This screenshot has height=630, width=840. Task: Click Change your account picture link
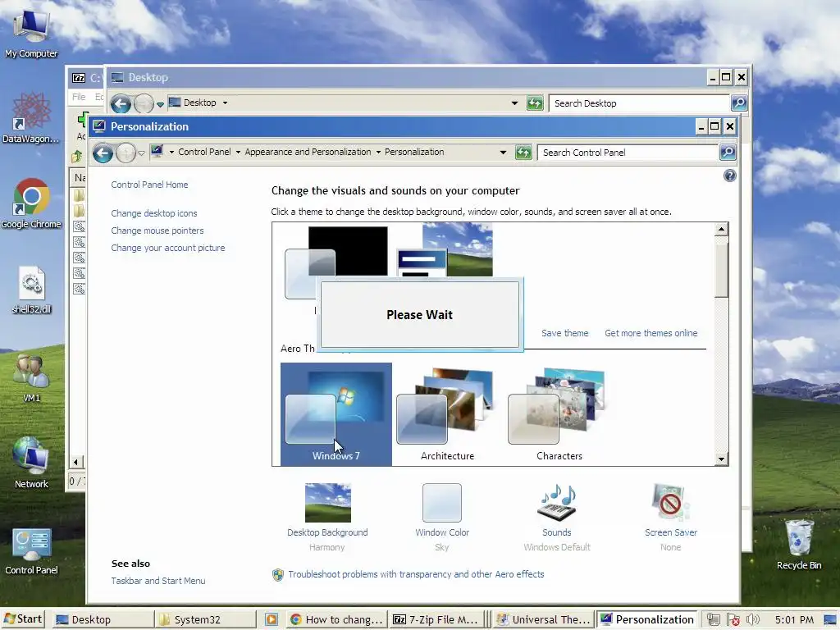coord(167,248)
